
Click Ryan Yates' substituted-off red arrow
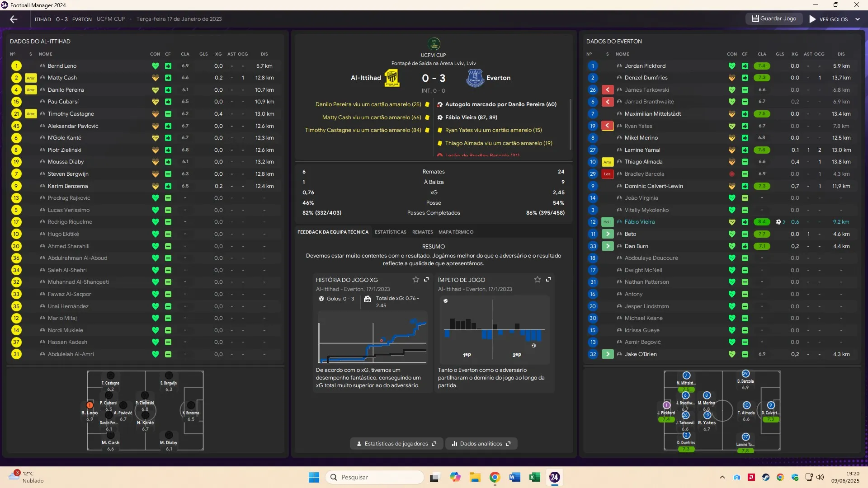point(607,126)
